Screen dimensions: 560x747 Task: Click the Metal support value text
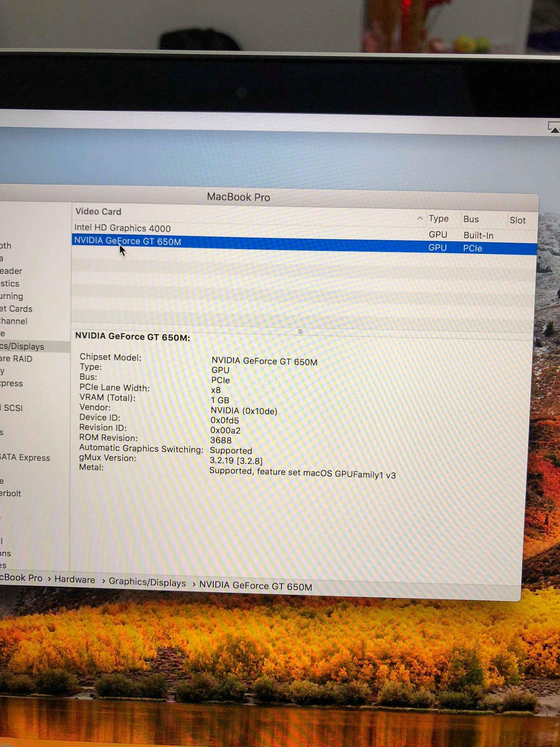point(303,473)
